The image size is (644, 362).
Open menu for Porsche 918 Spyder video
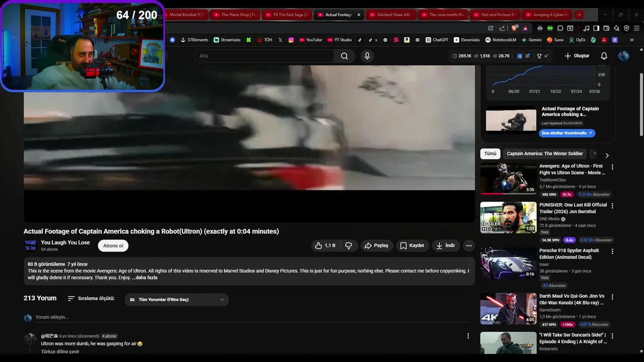click(x=612, y=251)
